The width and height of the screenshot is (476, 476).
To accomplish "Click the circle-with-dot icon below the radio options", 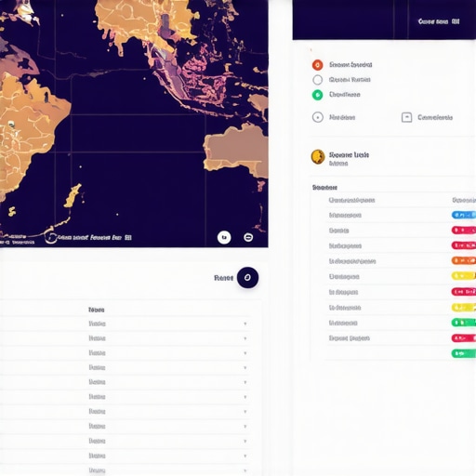I will click(x=318, y=117).
